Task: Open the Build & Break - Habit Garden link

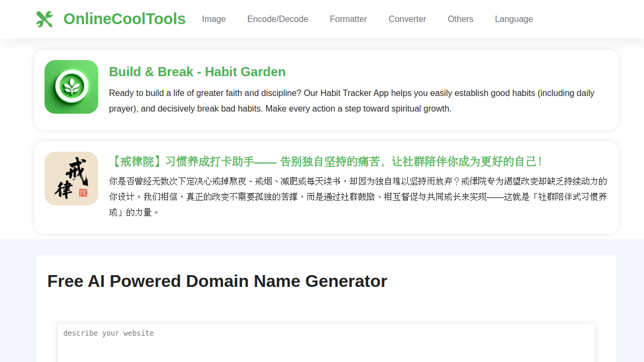Action: [x=197, y=72]
